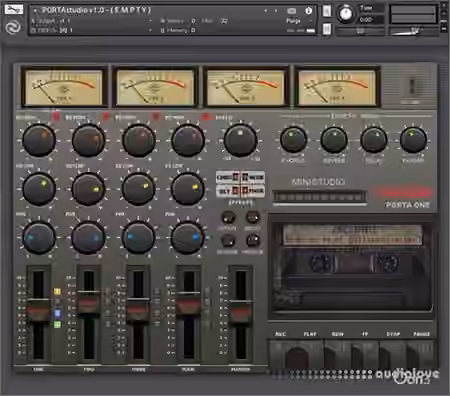Viewport: 450px width, 396px height.
Task: Click the blue square beside fader one
Action: pyautogui.click(x=57, y=313)
